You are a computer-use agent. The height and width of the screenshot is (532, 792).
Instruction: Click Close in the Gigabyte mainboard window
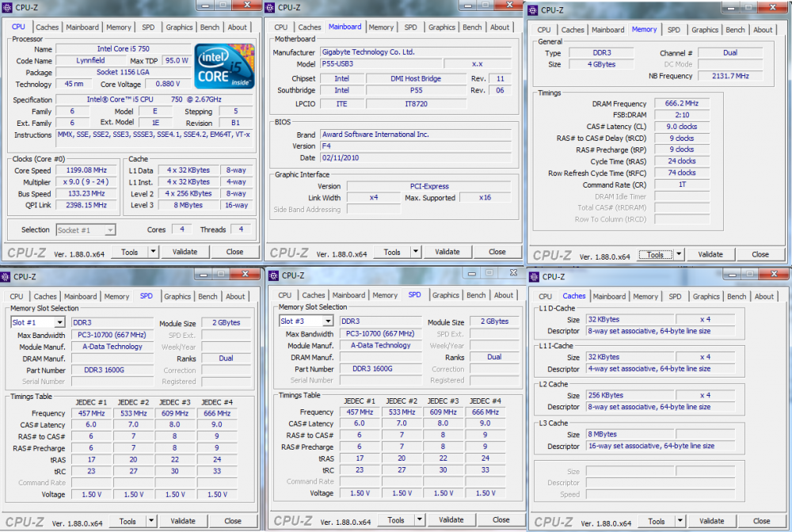coord(497,252)
